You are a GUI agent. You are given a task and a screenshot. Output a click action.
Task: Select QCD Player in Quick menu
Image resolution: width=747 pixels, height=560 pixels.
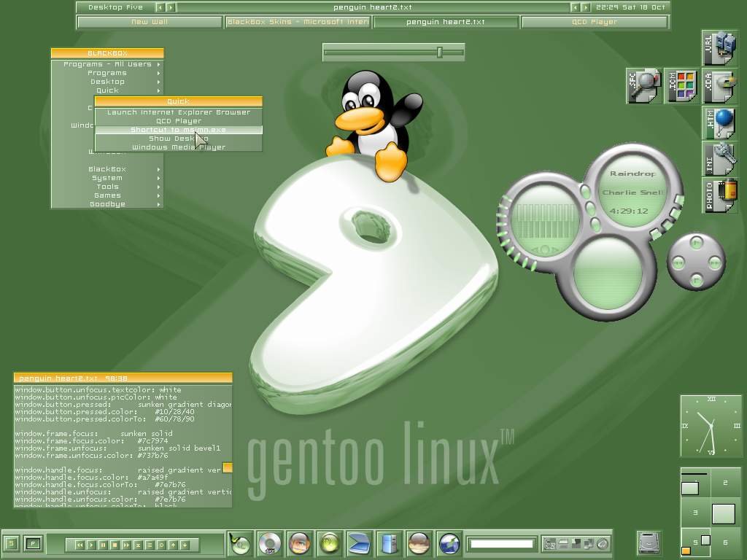[179, 121]
